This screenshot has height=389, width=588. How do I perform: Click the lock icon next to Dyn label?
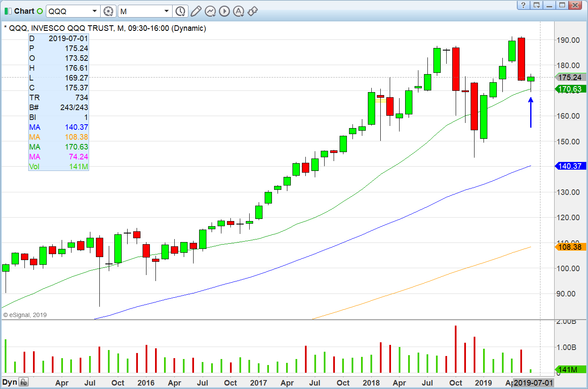pos(24,381)
